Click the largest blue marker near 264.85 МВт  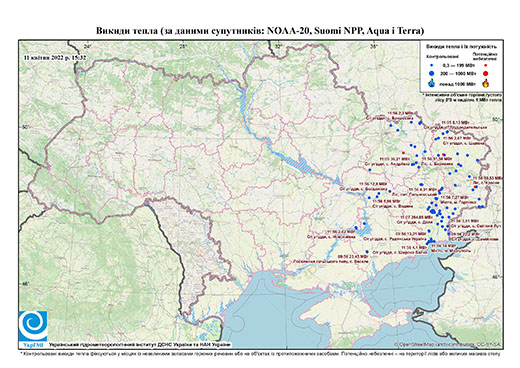[x=433, y=211]
